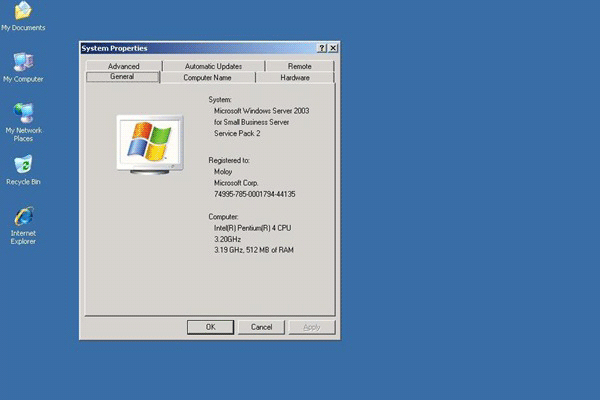Viewport: 600px width, 400px height.
Task: Select the General tab
Action: (x=122, y=77)
